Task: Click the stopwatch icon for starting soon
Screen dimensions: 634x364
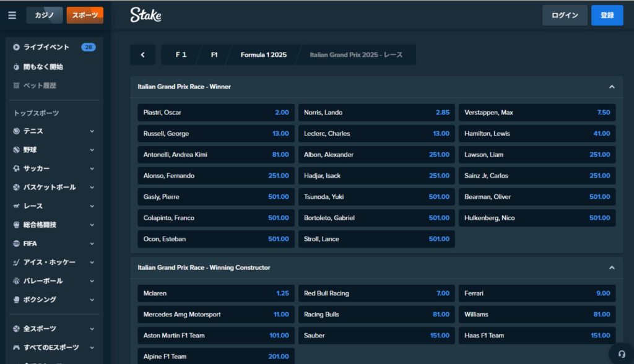Action: tap(16, 67)
